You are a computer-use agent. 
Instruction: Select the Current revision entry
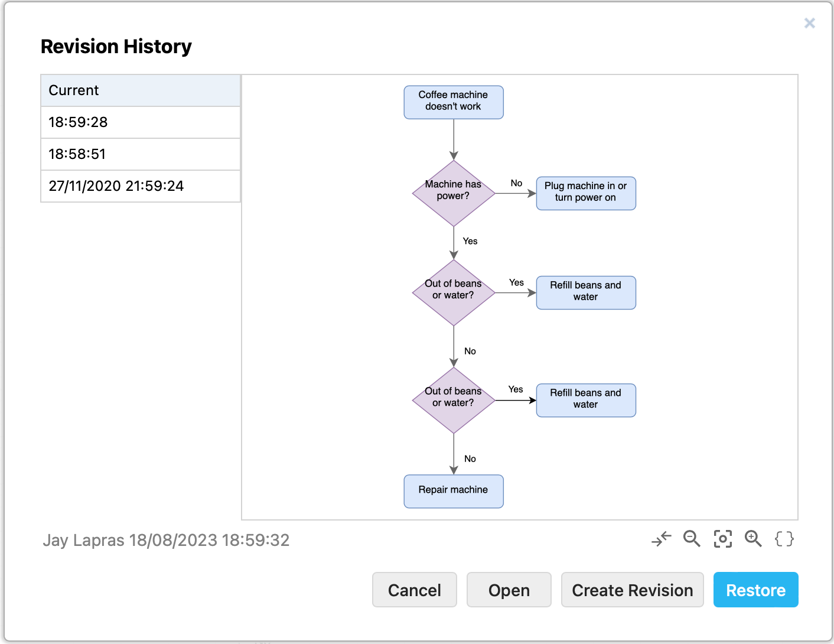coord(140,90)
